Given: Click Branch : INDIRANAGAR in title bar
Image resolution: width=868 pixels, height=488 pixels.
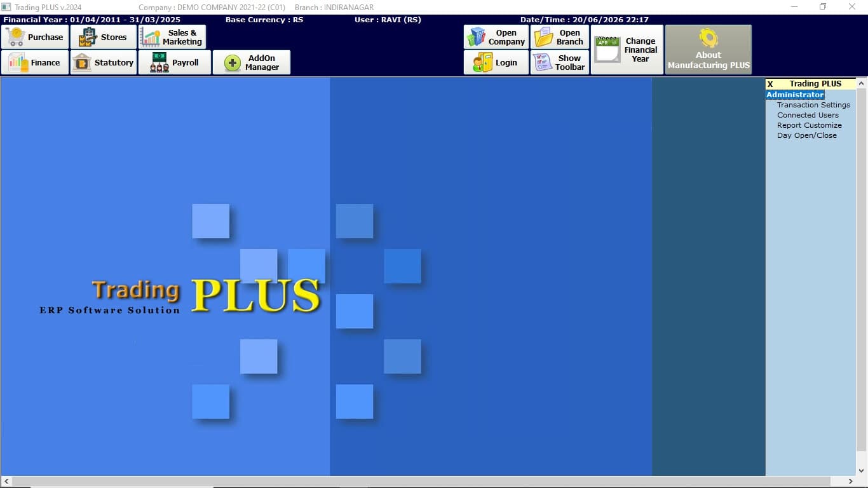Looking at the screenshot, I should [334, 8].
